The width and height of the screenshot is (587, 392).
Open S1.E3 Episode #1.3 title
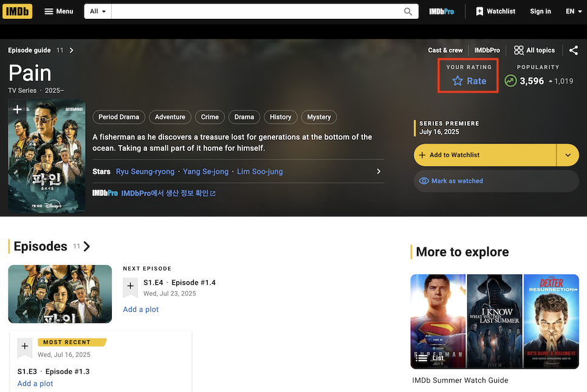pos(53,371)
